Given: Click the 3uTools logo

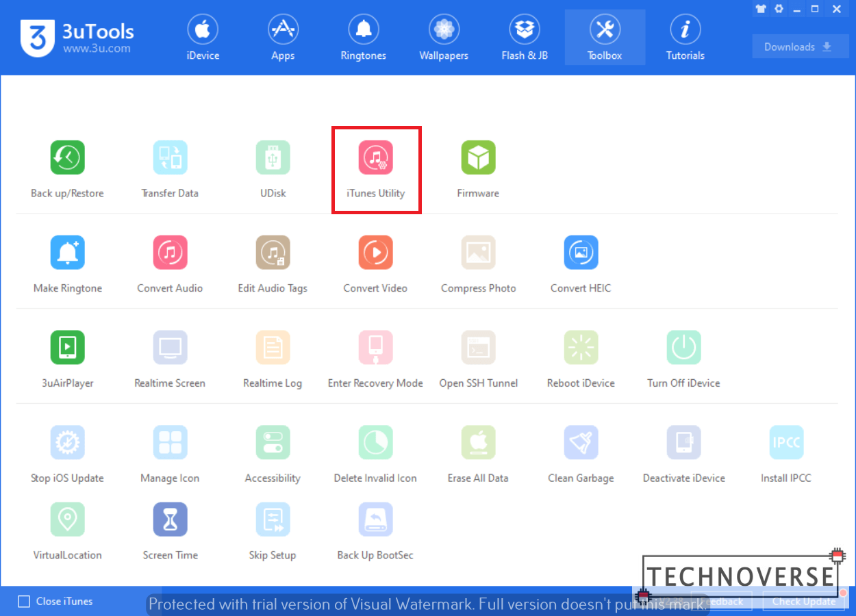Looking at the screenshot, I should click(77, 38).
